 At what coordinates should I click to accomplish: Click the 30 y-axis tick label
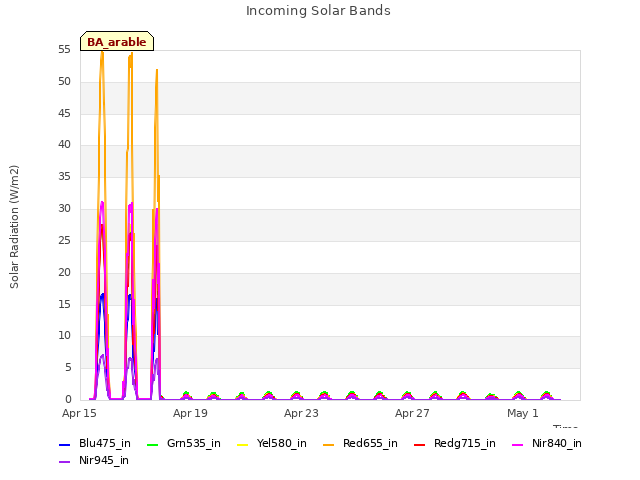(64, 208)
